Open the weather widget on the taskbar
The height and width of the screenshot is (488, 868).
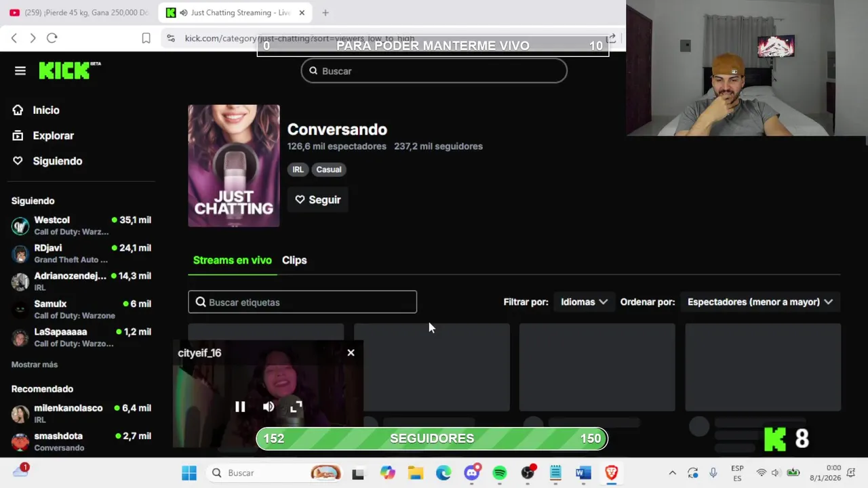point(20,471)
